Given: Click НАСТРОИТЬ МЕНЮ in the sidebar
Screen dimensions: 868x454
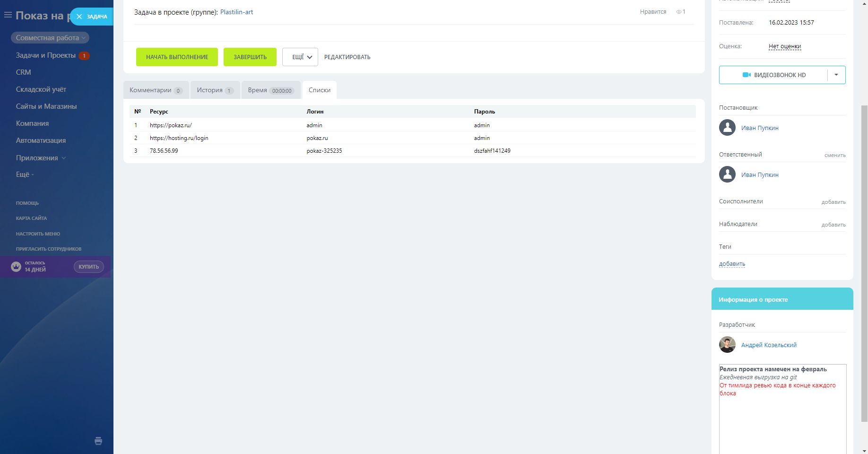Looking at the screenshot, I should pyautogui.click(x=38, y=234).
